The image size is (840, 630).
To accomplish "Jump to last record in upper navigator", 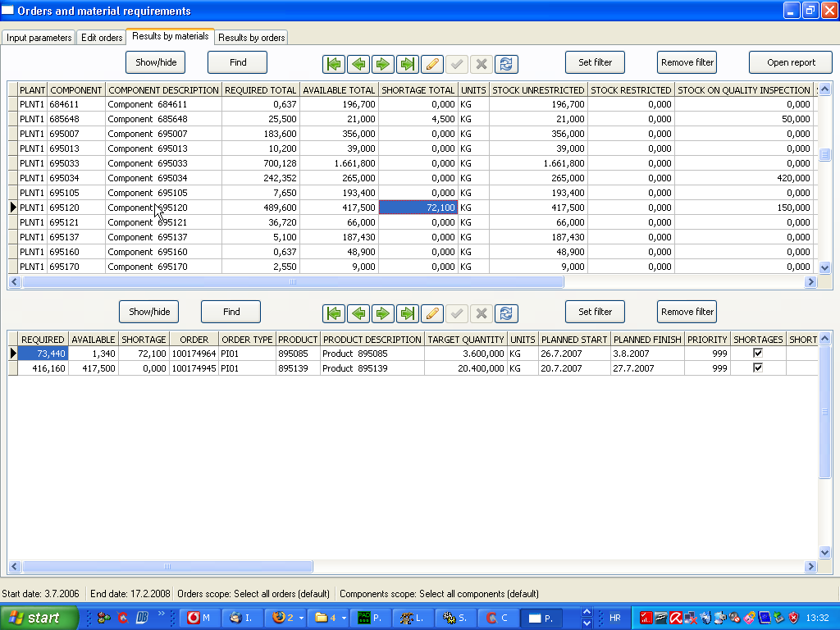I will coord(407,63).
